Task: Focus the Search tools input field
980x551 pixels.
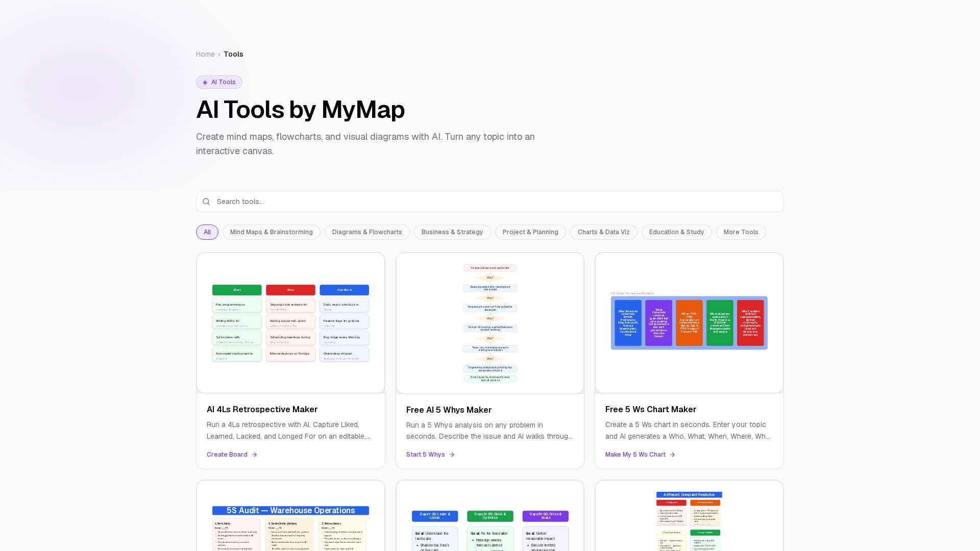Action: [x=490, y=202]
